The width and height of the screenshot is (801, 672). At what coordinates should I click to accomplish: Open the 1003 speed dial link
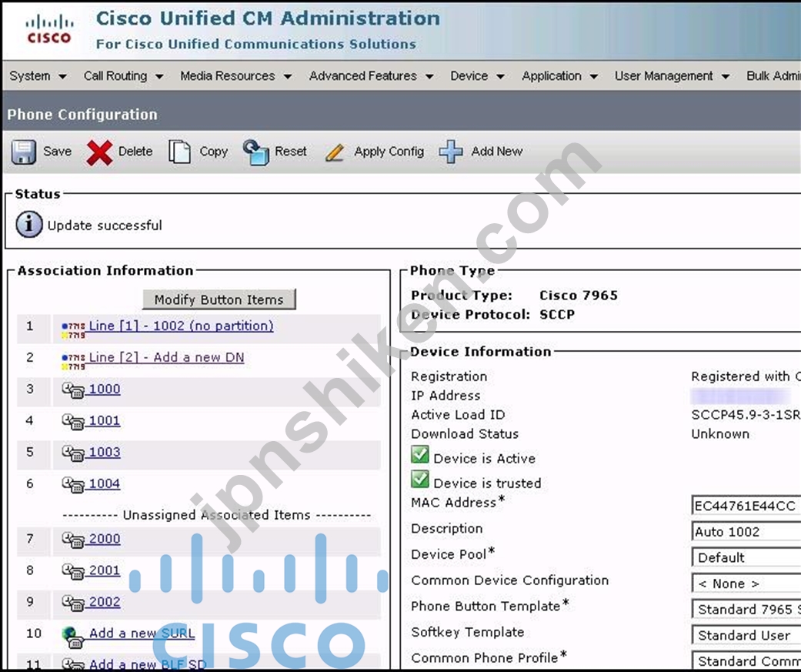coord(105,453)
